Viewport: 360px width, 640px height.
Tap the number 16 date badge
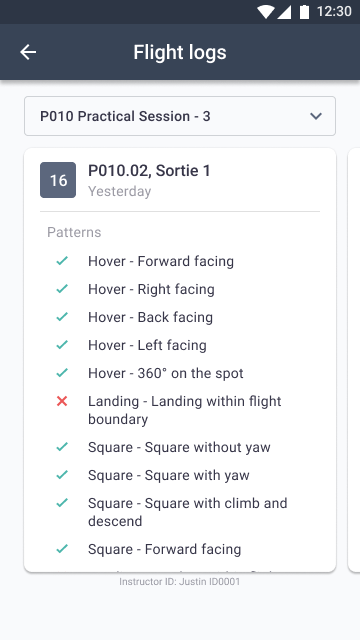click(x=58, y=180)
